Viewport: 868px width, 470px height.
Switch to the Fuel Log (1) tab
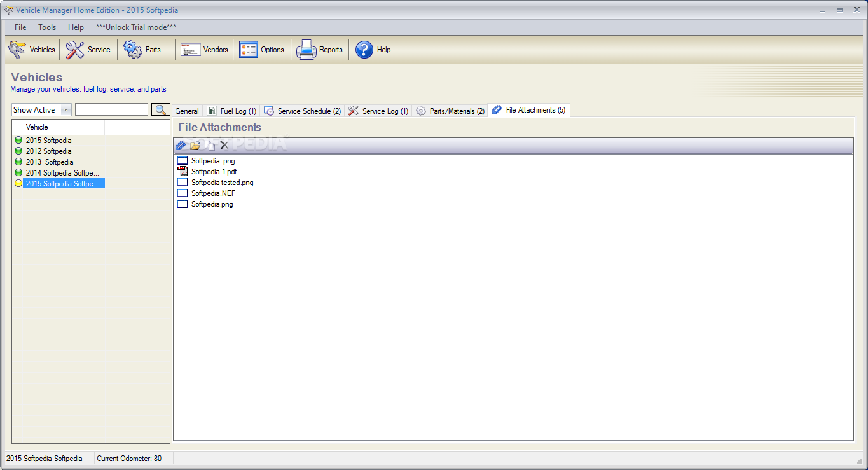(x=232, y=111)
